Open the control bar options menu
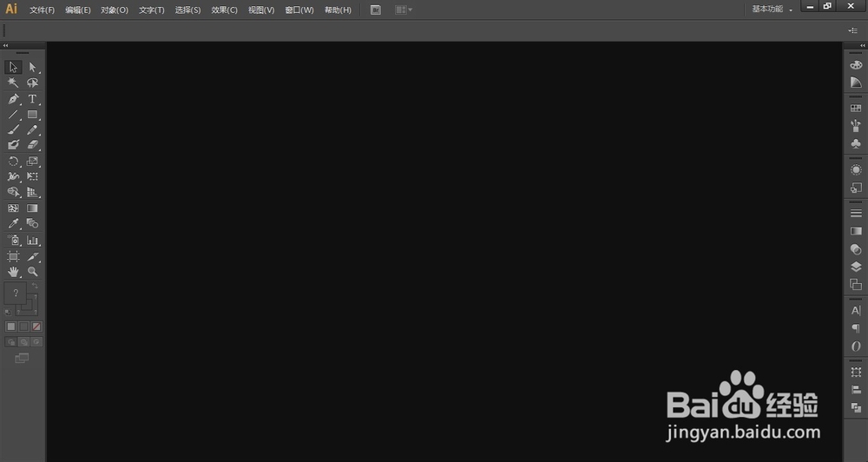This screenshot has width=868, height=462. click(853, 30)
